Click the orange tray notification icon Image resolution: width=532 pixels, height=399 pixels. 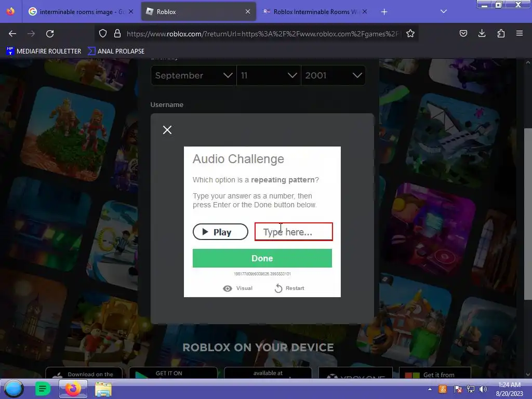pyautogui.click(x=443, y=389)
